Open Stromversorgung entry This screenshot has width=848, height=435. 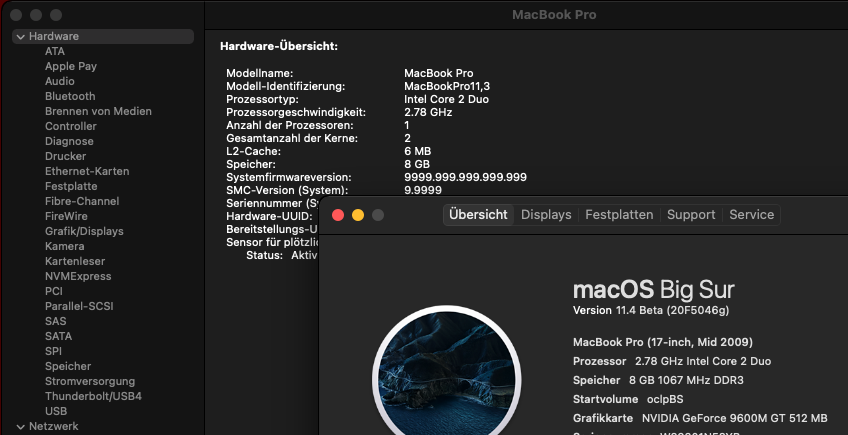[90, 381]
